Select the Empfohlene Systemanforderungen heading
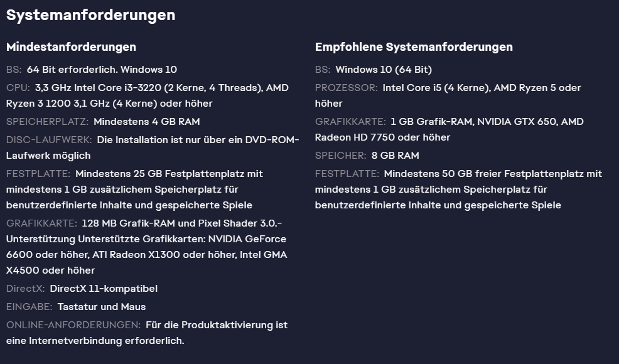The height and width of the screenshot is (364, 619). [414, 47]
